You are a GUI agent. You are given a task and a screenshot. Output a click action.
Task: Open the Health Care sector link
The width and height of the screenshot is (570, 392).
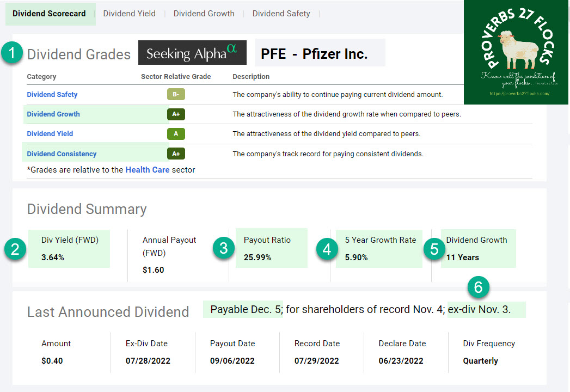tap(147, 170)
